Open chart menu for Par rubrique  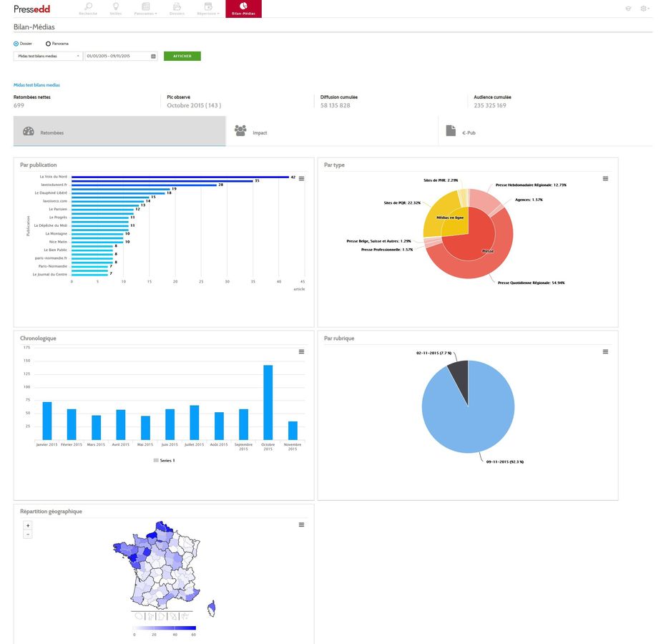point(605,352)
